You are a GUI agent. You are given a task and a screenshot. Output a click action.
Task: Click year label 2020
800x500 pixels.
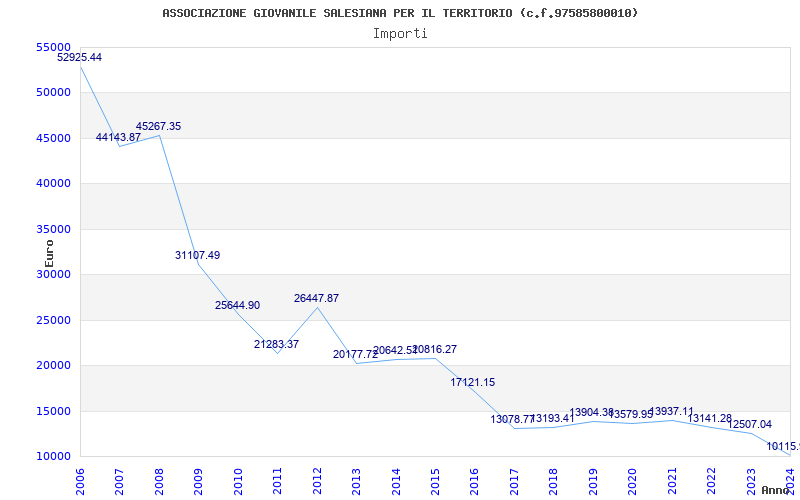pyautogui.click(x=633, y=481)
